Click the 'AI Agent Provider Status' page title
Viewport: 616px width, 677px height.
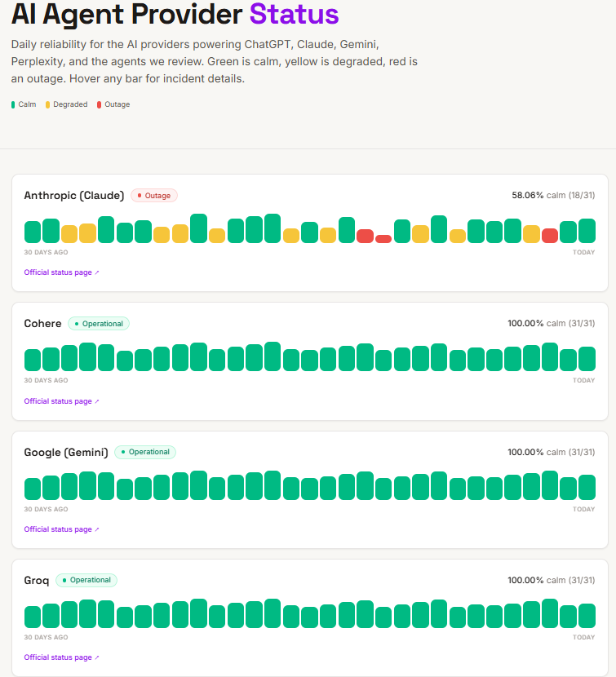click(175, 14)
